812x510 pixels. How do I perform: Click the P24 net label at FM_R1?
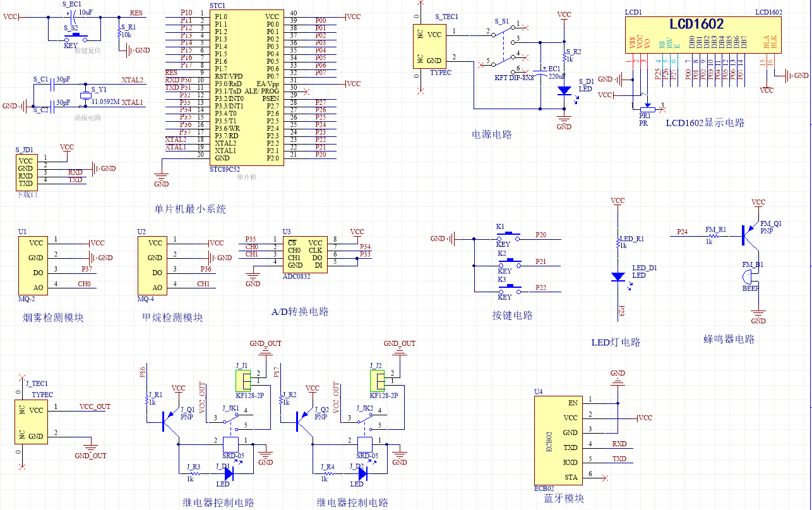click(x=682, y=232)
